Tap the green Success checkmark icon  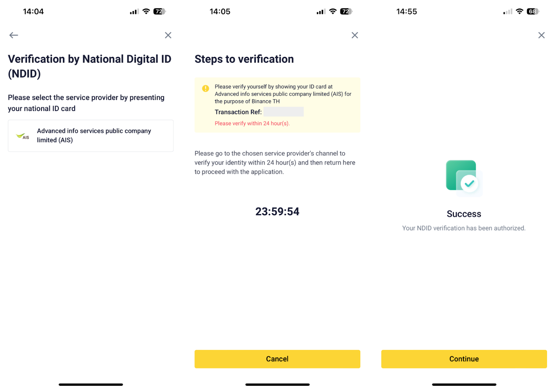coord(463,177)
